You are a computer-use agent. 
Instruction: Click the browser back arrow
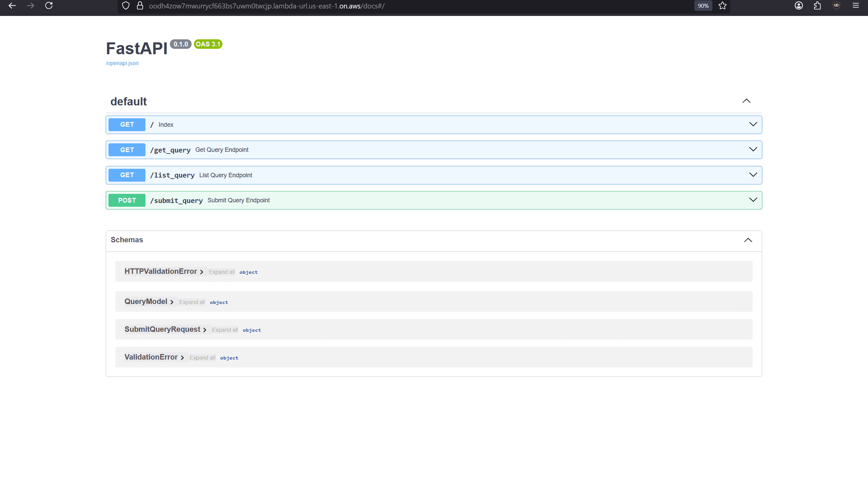pos(12,6)
